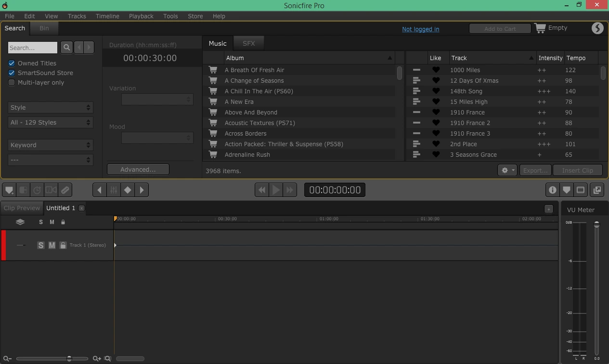Click the pop-out window icon

(597, 190)
